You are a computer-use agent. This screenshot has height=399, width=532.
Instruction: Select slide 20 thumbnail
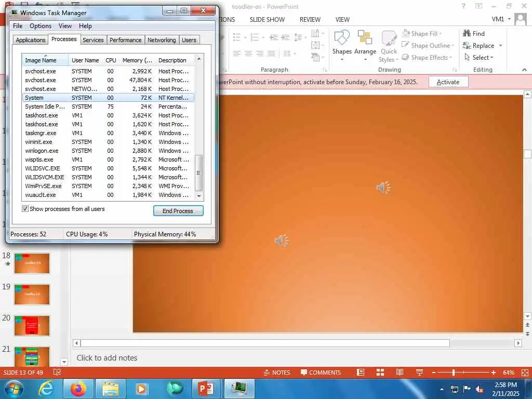coord(32,325)
